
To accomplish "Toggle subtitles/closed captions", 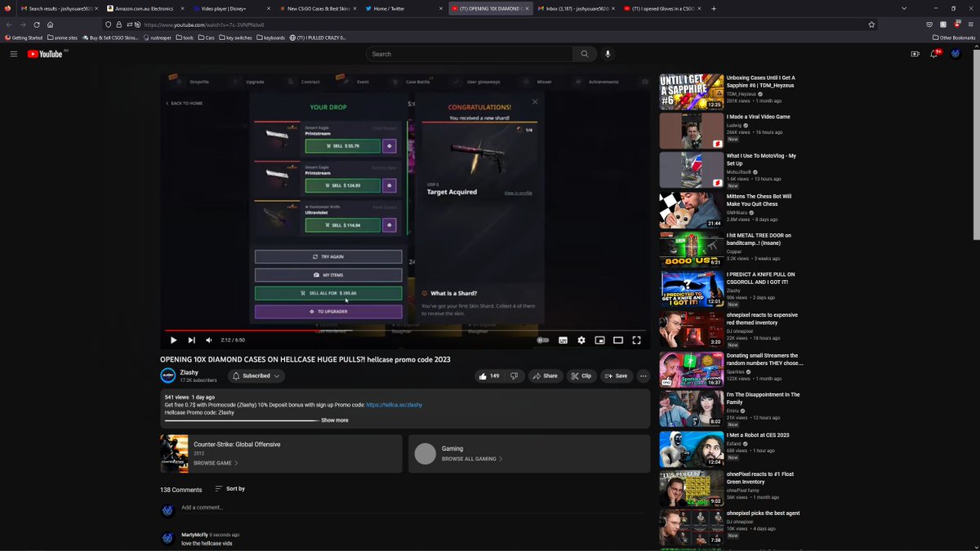I will pos(563,340).
